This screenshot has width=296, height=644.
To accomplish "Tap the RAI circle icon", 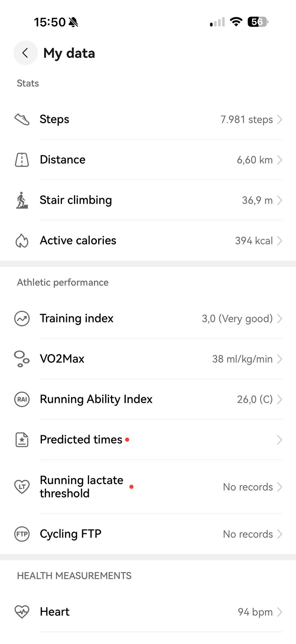I will point(22,399).
